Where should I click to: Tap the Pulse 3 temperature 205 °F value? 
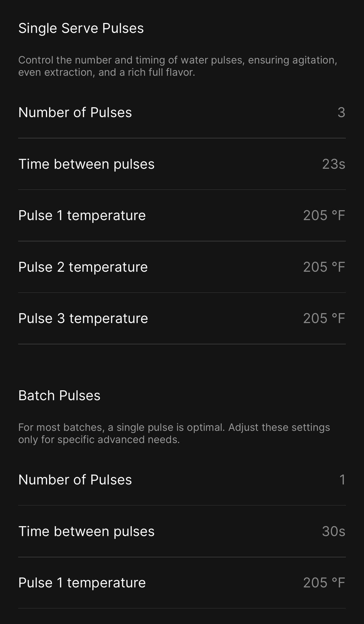(x=324, y=319)
